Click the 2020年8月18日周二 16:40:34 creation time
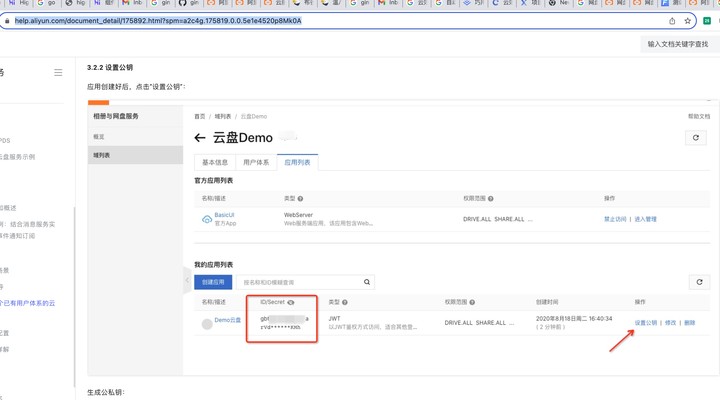 [574, 319]
